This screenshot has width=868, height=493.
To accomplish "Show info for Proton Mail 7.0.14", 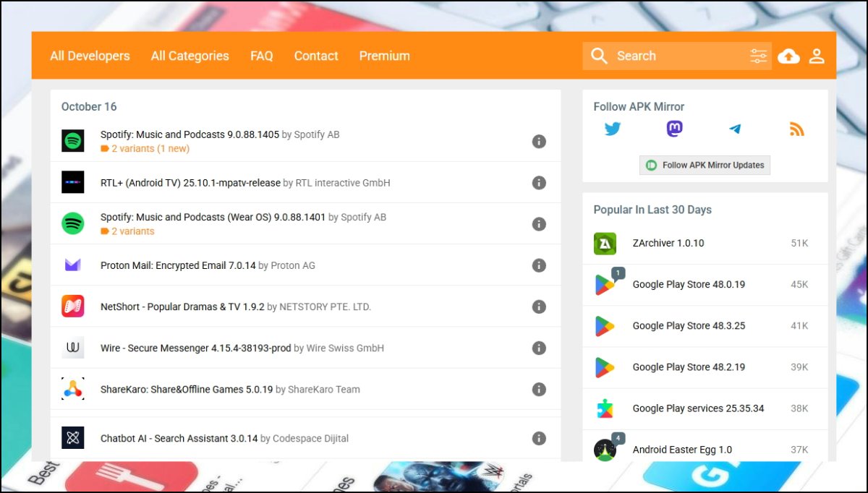I will [x=539, y=265].
